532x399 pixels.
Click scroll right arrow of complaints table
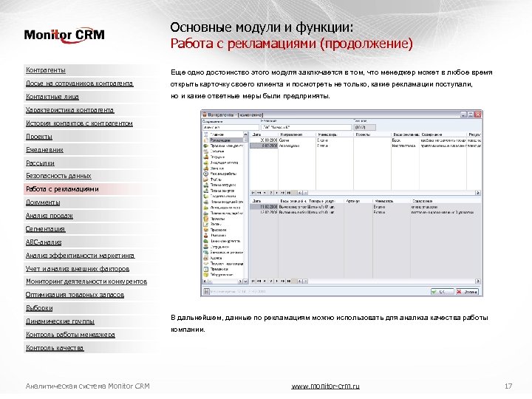point(478,193)
